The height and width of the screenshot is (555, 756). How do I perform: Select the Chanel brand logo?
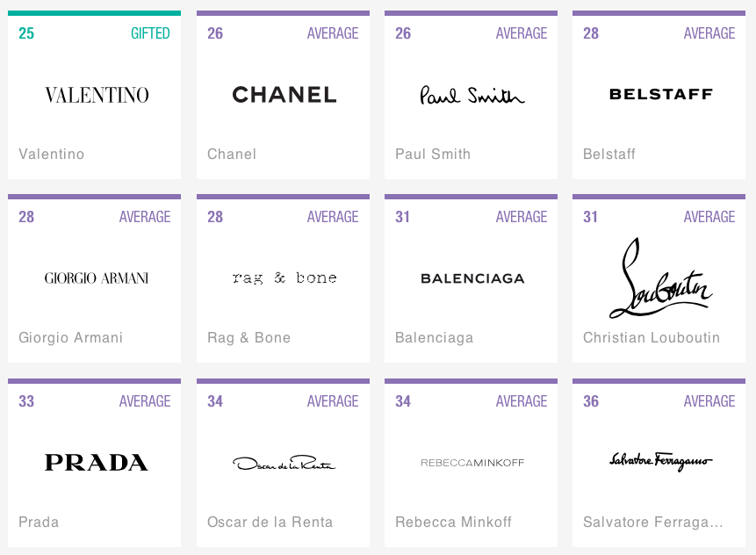[284, 95]
